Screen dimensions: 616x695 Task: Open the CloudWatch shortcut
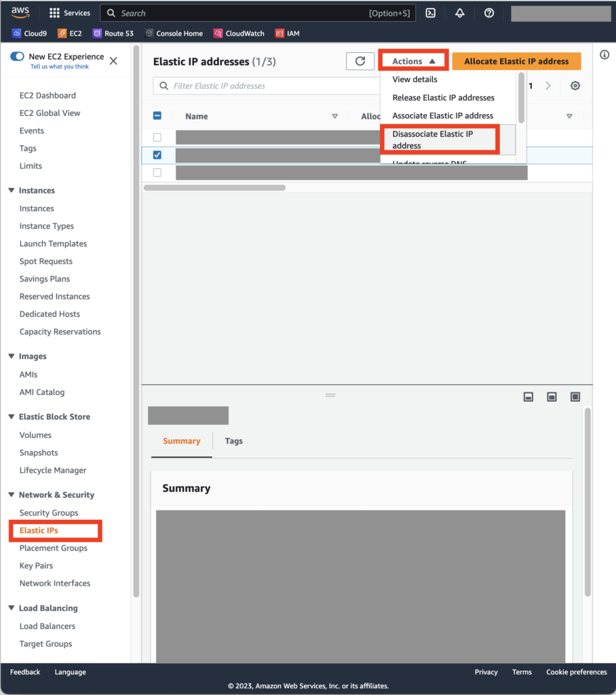[239, 33]
